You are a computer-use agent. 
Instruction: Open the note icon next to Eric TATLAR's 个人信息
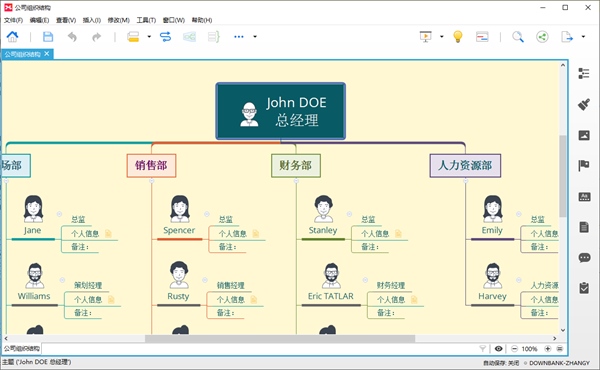(414, 300)
